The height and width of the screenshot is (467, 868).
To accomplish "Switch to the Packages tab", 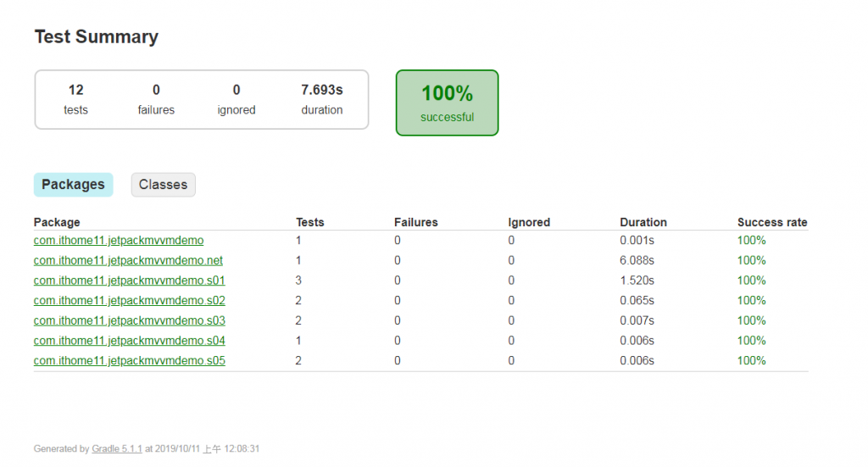I will coord(73,185).
